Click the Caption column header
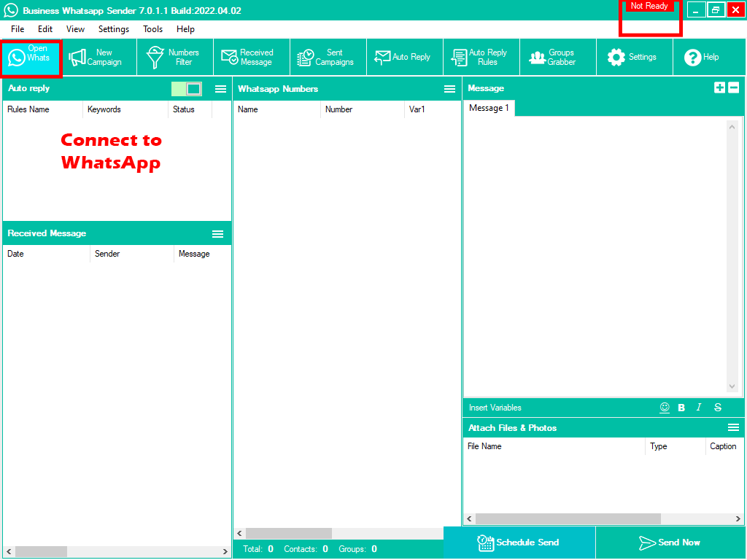Viewport: 747px width, 560px height. tap(724, 446)
